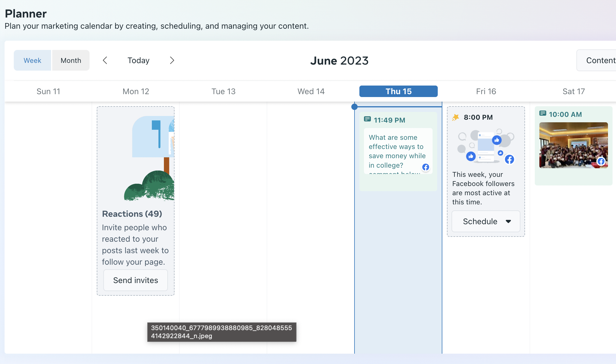This screenshot has width=616, height=364.
Task: Select the Fri 16 day header
Action: pos(486,91)
